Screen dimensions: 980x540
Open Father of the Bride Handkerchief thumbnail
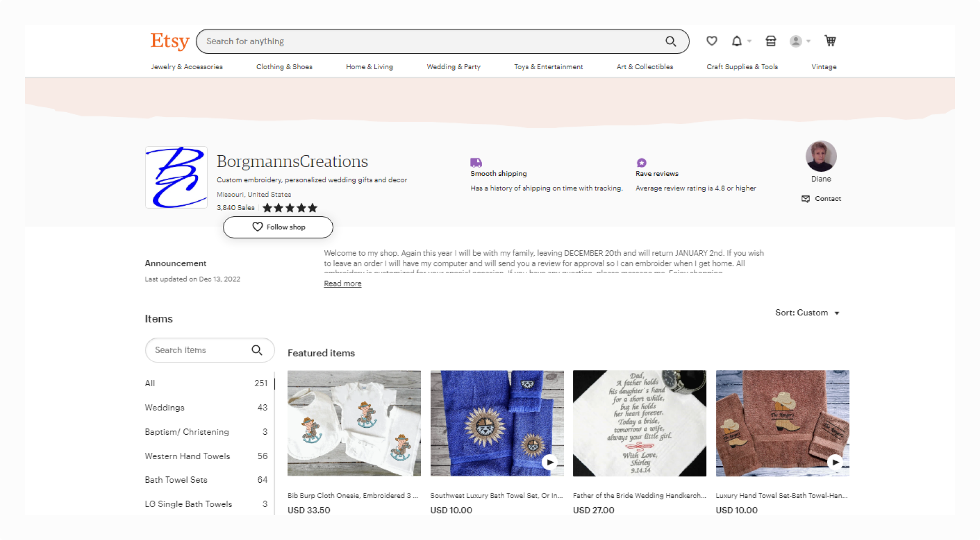click(x=639, y=423)
